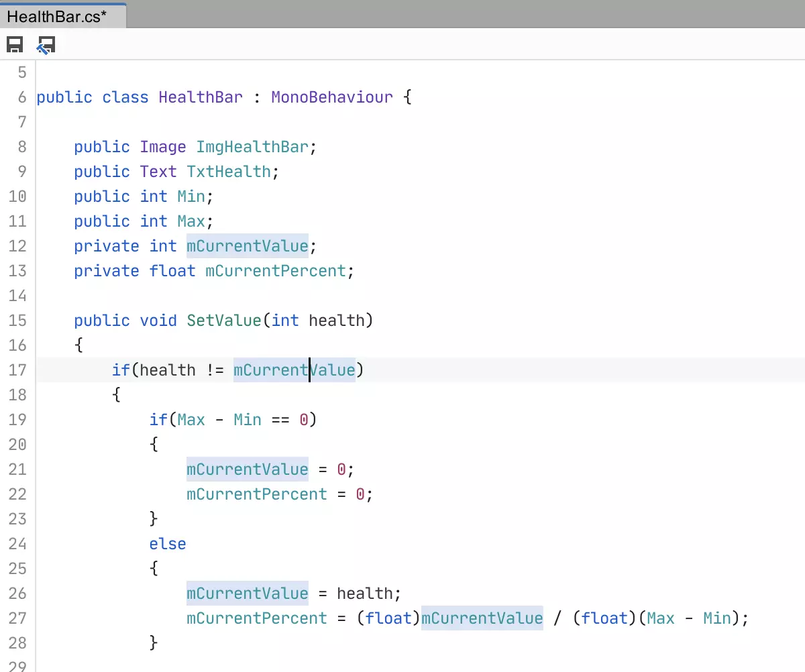The height and width of the screenshot is (672, 805).
Task: Select the else keyword on line 24
Action: 168,543
